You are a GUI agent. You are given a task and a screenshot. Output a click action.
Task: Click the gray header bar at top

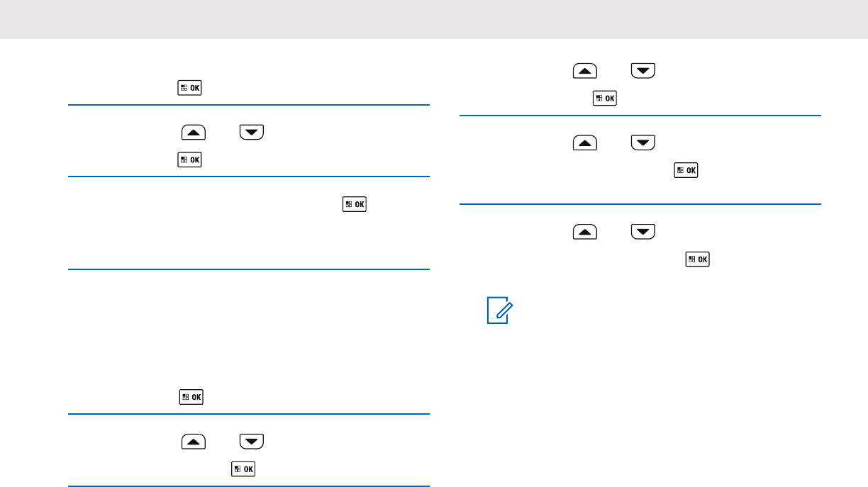pos(434,19)
